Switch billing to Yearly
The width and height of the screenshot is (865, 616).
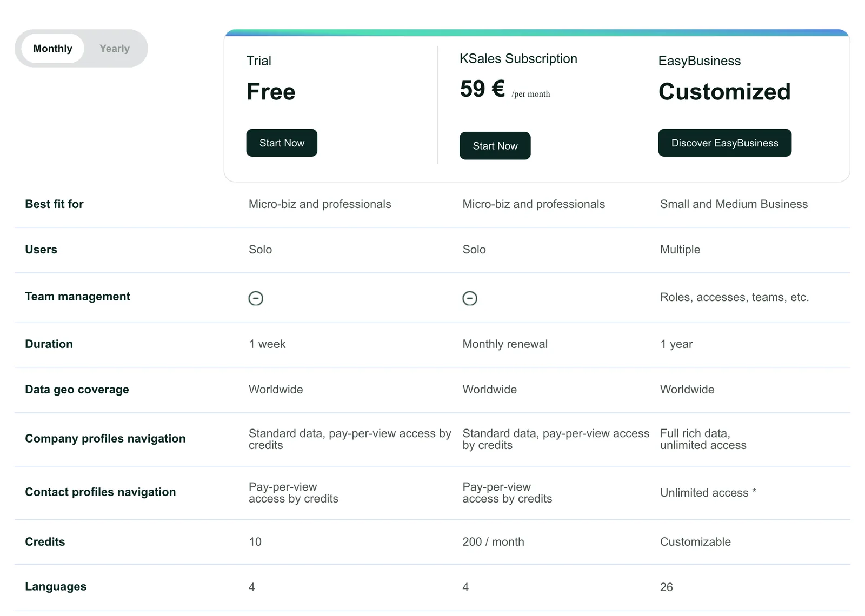(x=115, y=49)
